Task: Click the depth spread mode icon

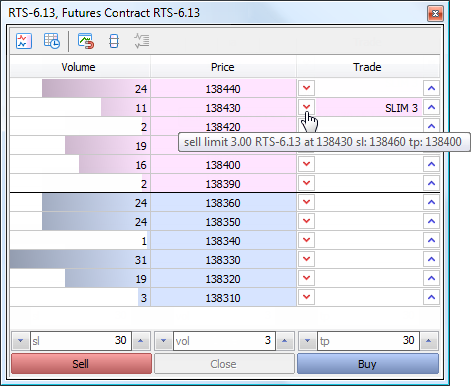Action: point(114,41)
